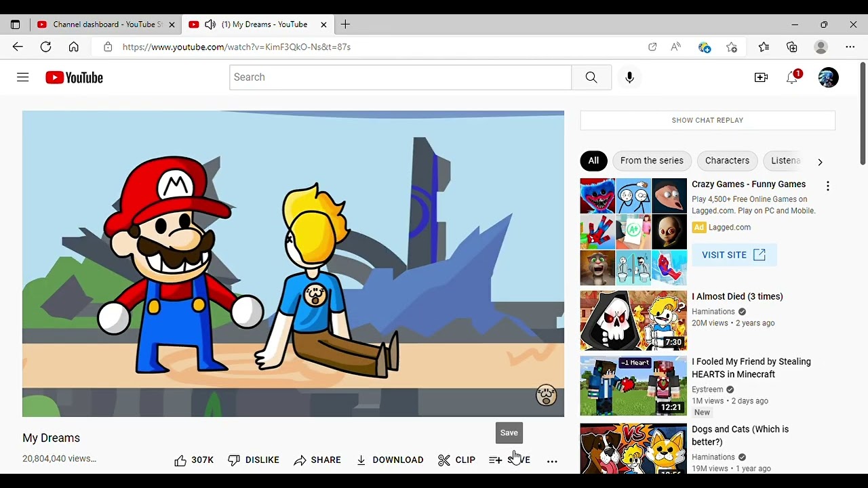Refresh the page
The image size is (868, 488).
(45, 47)
